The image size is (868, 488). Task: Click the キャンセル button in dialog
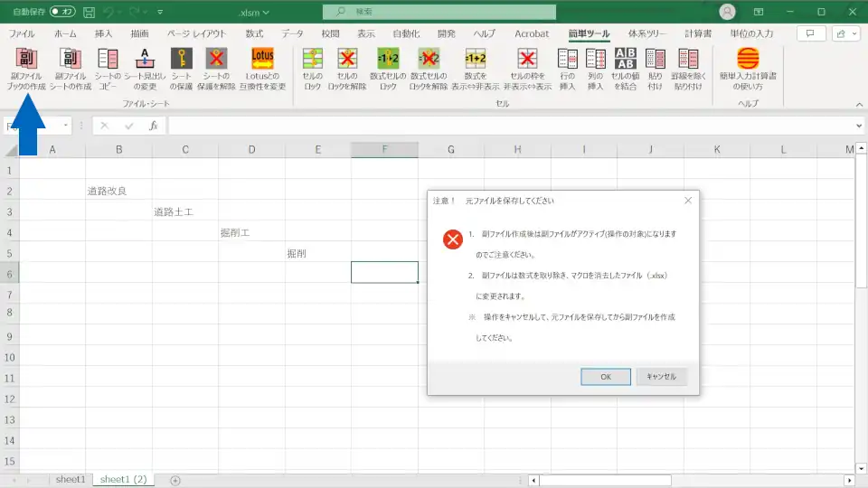pos(662,377)
